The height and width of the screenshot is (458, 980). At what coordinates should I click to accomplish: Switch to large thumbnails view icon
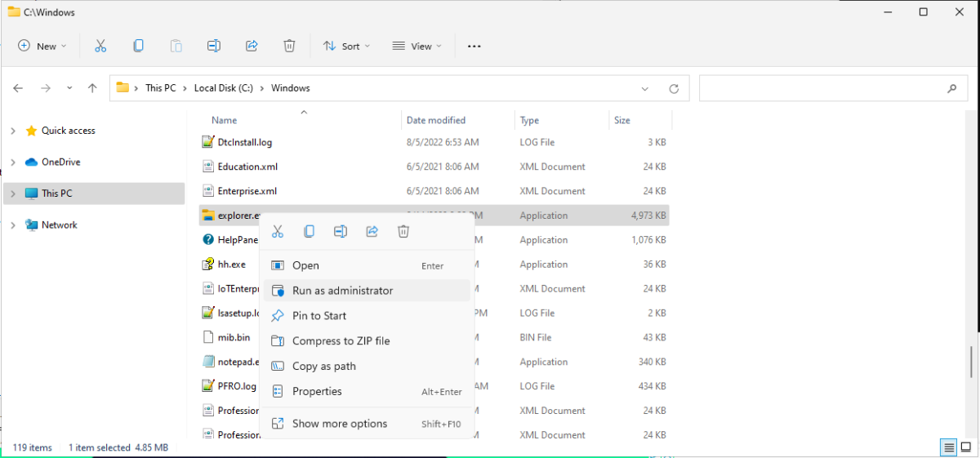pos(965,447)
